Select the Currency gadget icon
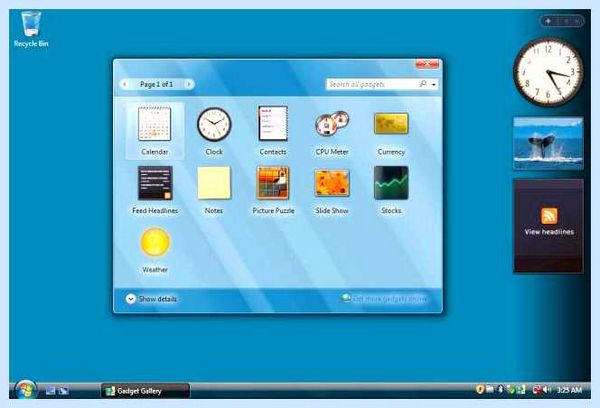Screen dimensions: 600x408 391,124
